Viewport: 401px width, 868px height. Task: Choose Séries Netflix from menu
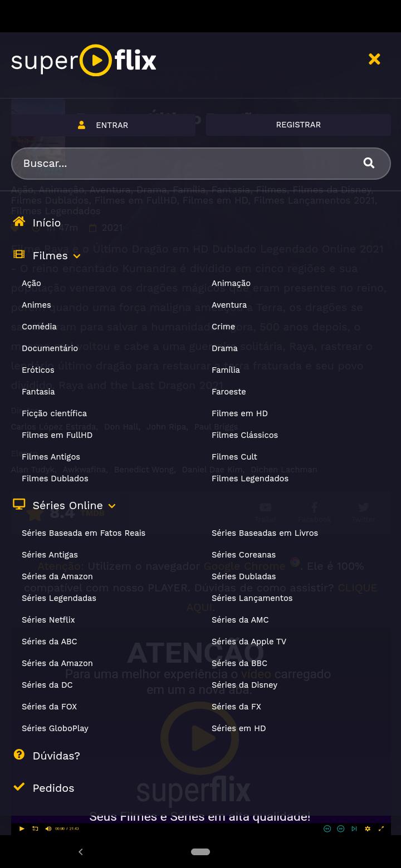point(48,620)
